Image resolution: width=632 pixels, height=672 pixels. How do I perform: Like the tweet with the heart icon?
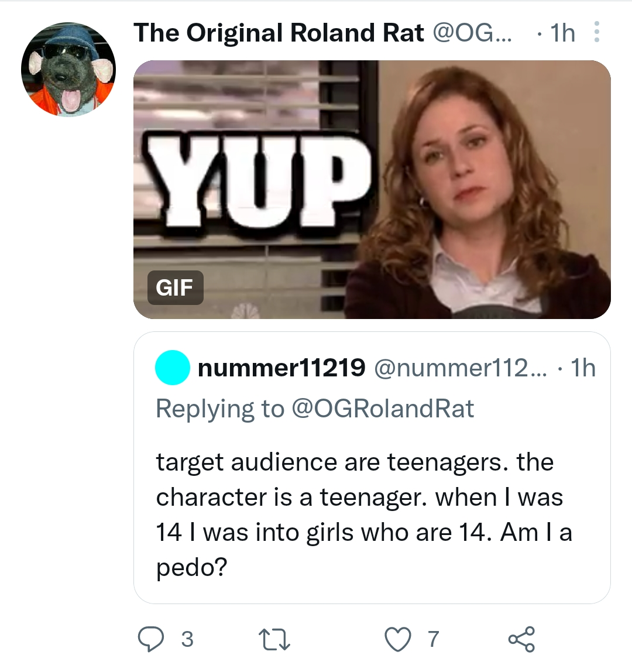(x=398, y=639)
